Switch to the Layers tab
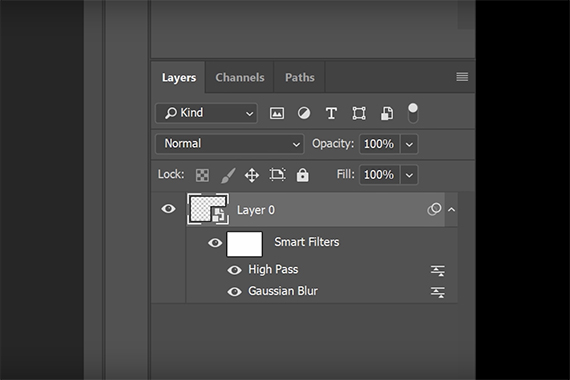Screen dimensions: 570x380 (178, 77)
